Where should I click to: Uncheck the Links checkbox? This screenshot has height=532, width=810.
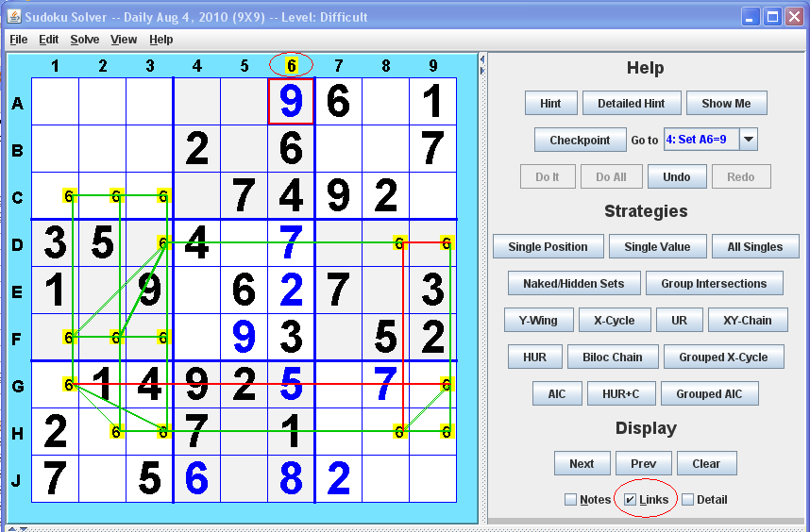(x=631, y=500)
